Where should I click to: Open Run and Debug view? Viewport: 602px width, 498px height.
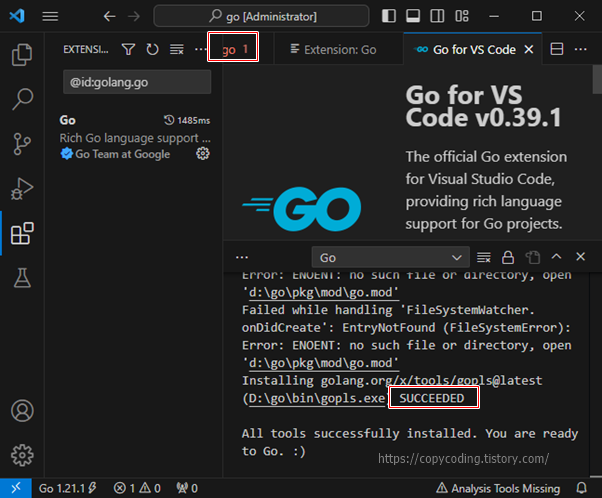22,189
